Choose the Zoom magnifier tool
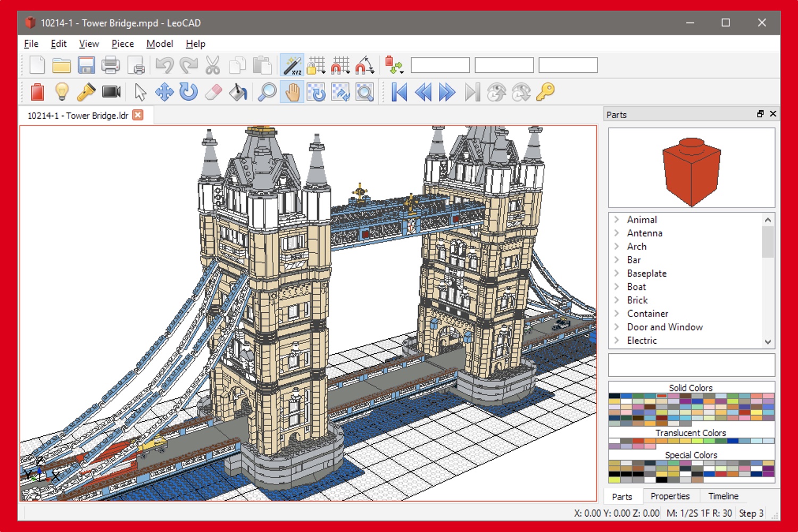Screen dimensions: 798x532 (x=267, y=92)
